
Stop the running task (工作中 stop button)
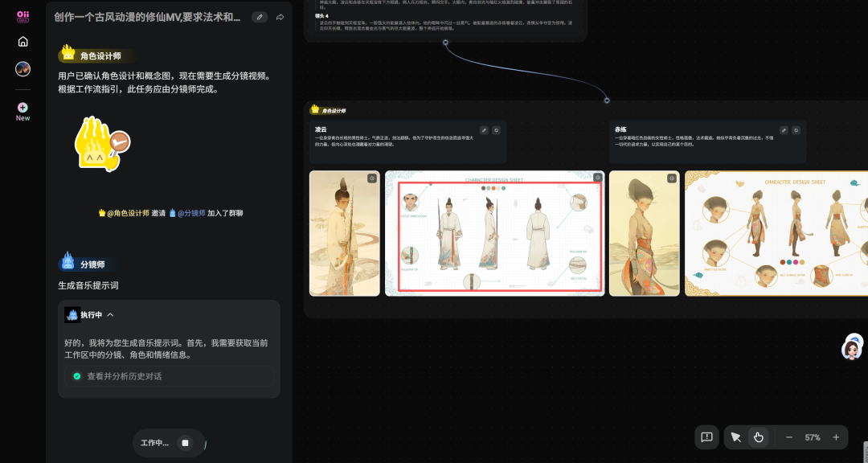(x=186, y=443)
